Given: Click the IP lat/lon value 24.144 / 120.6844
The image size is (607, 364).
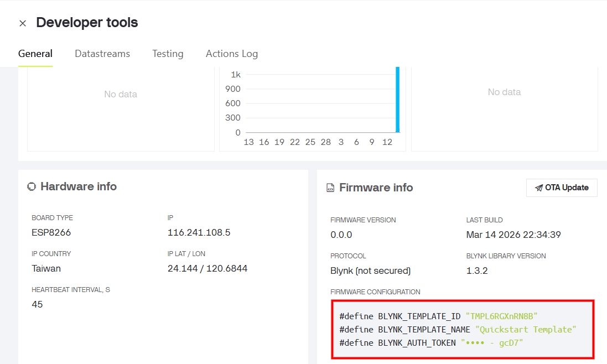Looking at the screenshot, I should coord(207,269).
